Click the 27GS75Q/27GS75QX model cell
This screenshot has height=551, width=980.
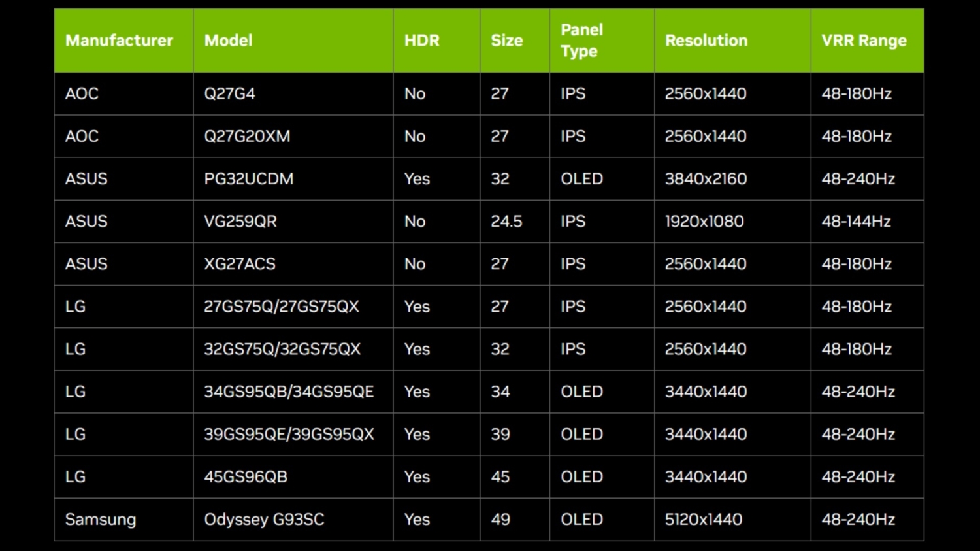[282, 307]
